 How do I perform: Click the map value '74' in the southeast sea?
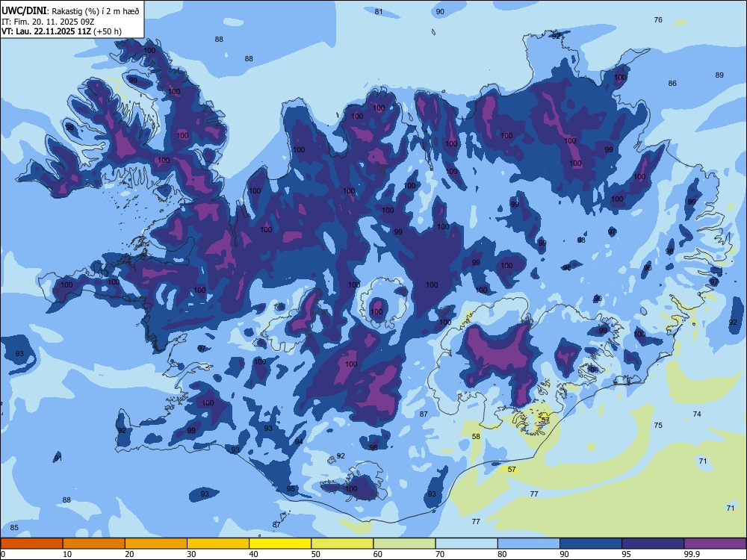click(x=697, y=414)
